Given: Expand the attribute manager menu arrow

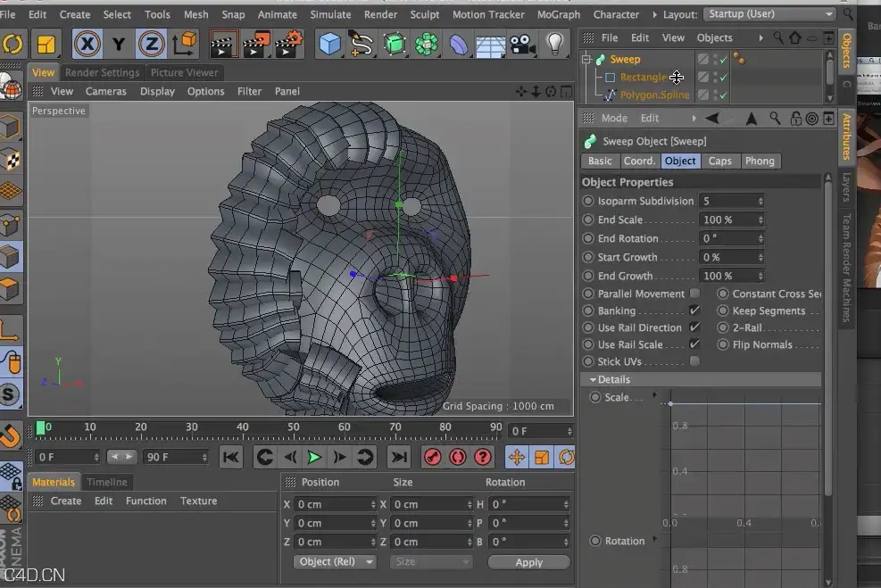Looking at the screenshot, I should (x=694, y=118).
